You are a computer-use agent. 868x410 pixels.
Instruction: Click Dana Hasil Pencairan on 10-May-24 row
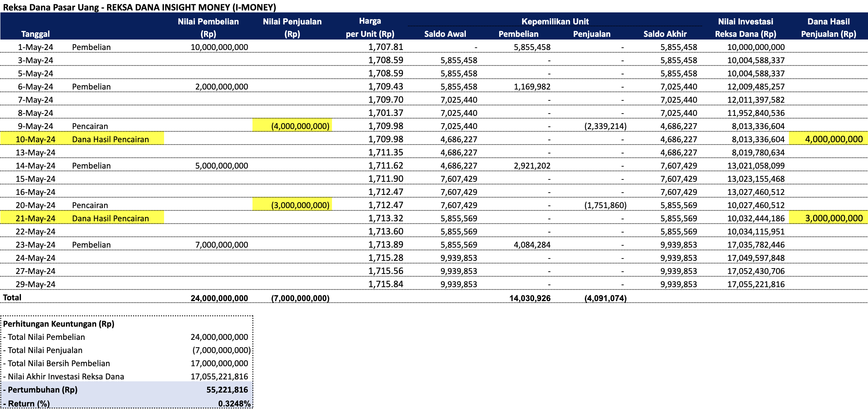pyautogui.click(x=111, y=140)
